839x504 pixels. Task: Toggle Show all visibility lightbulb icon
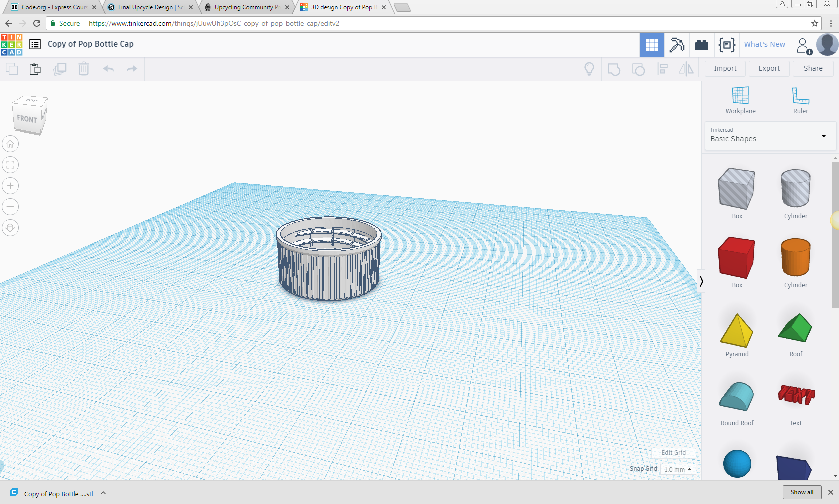pyautogui.click(x=589, y=69)
